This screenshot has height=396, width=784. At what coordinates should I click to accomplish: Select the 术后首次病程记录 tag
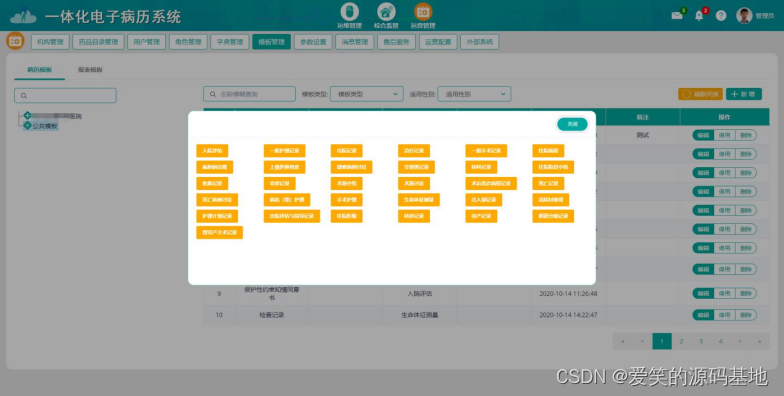pos(491,184)
